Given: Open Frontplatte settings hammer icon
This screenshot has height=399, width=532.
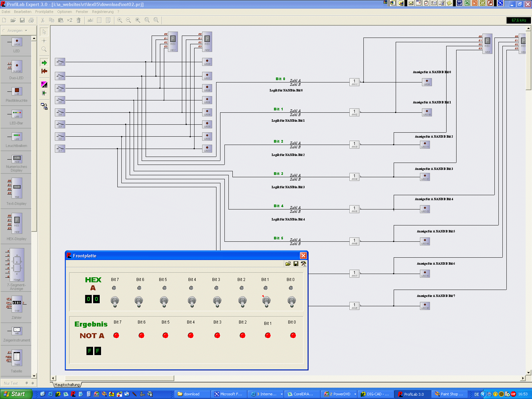Looking at the screenshot, I should coord(304,264).
